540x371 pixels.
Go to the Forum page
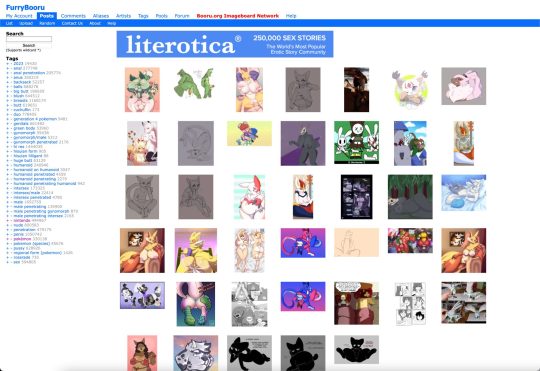(x=182, y=16)
